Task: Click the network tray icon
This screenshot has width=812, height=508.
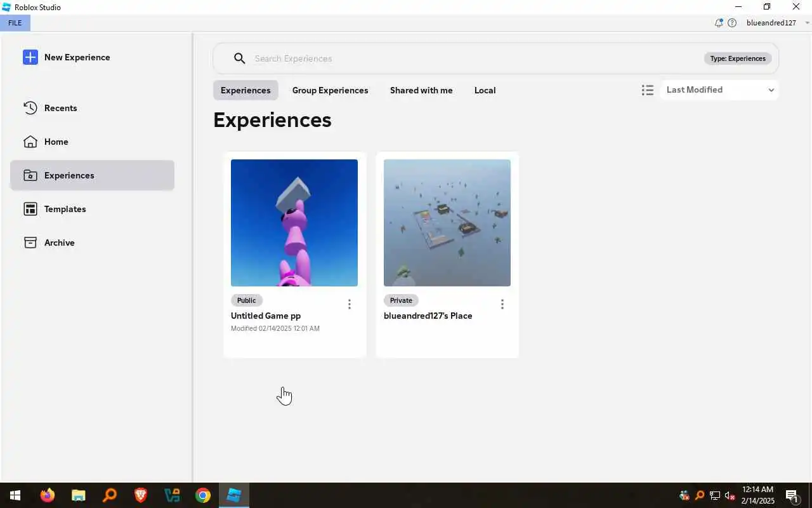Action: click(715, 495)
